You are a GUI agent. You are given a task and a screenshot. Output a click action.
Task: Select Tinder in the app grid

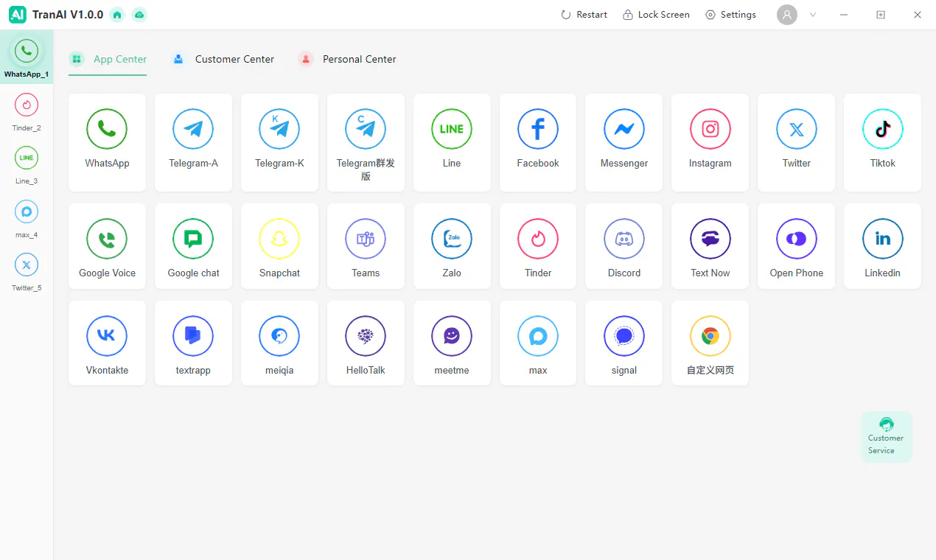tap(538, 246)
